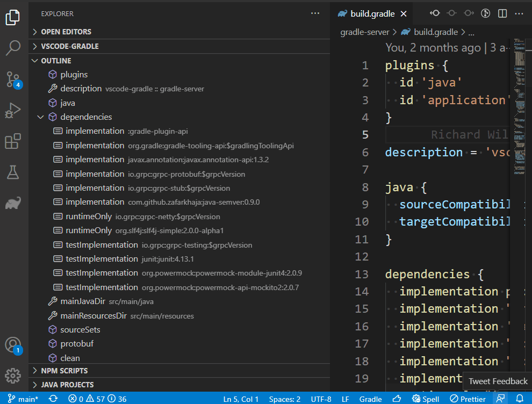Select the sourceSets outline symbol
Screen dimensions: 532x404
pyautogui.click(x=179, y=330)
